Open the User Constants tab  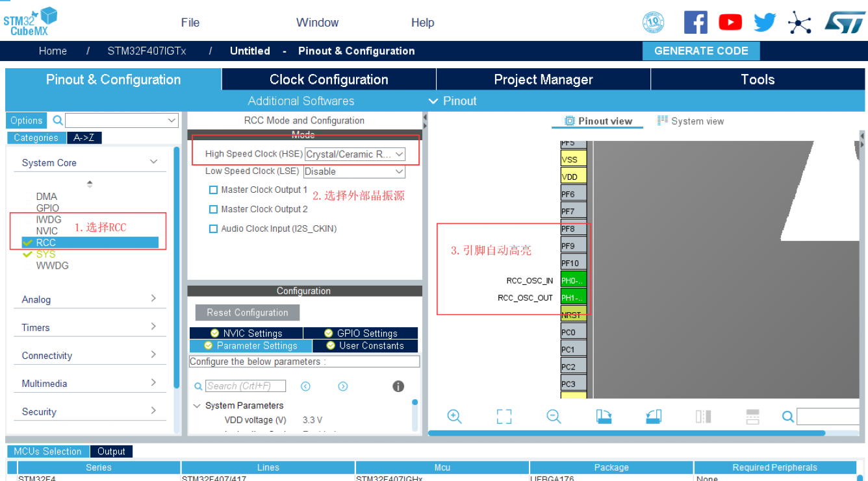pyautogui.click(x=365, y=346)
